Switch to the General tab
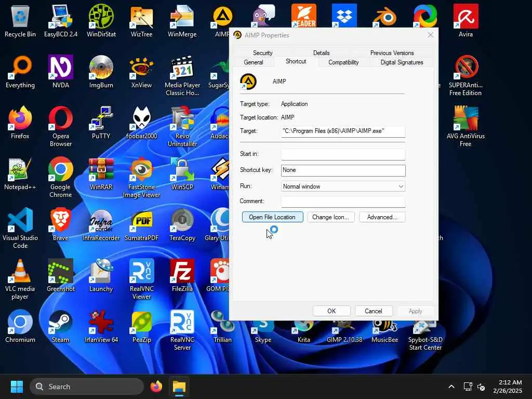The width and height of the screenshot is (532, 399). (x=254, y=62)
